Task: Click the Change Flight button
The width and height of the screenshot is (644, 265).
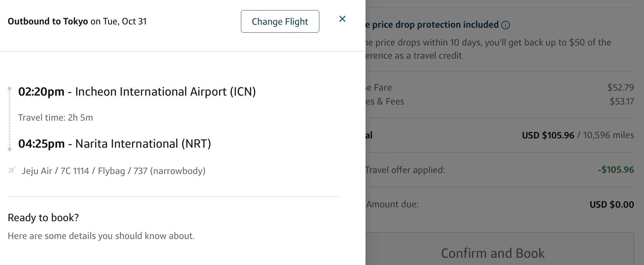Action: click(280, 21)
